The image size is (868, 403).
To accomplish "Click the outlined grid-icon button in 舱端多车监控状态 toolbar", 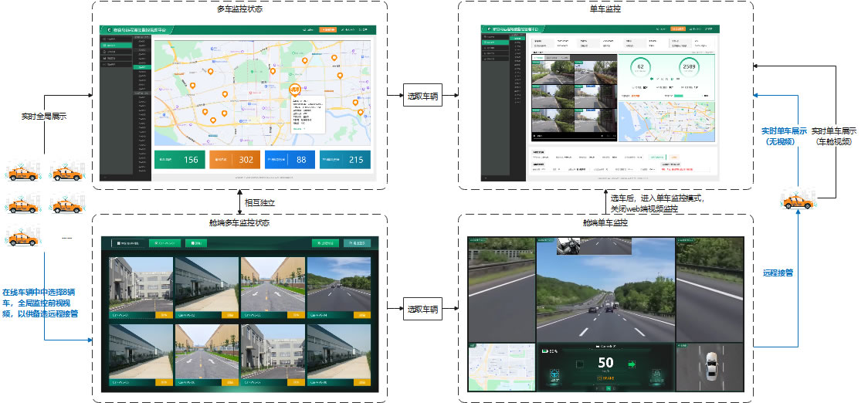I will (128, 243).
